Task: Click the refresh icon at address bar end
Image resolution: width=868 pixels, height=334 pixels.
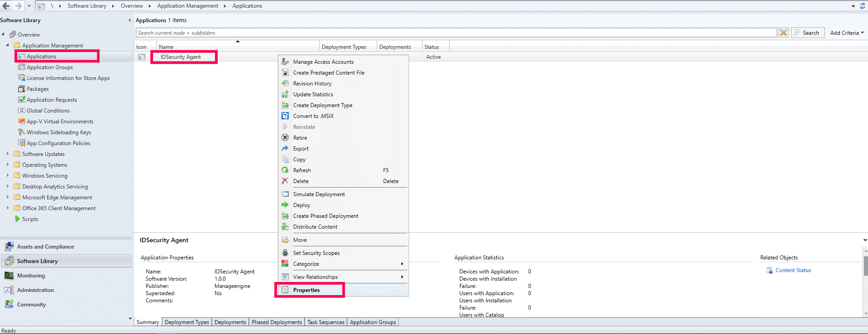Action: (x=863, y=6)
